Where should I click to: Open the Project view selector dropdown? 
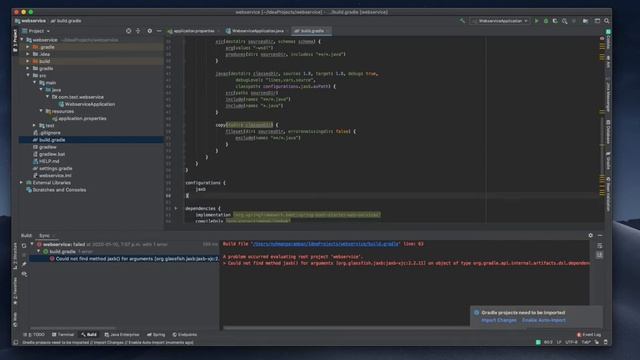pyautogui.click(x=36, y=31)
